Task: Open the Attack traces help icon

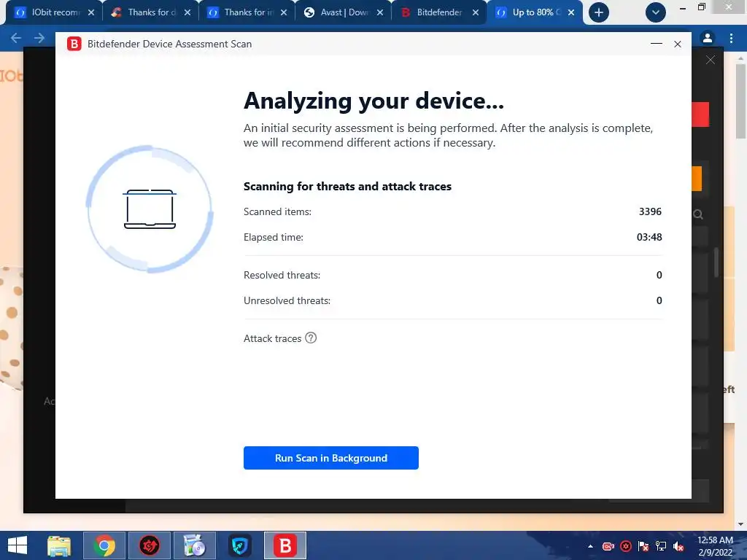Action: (x=311, y=338)
